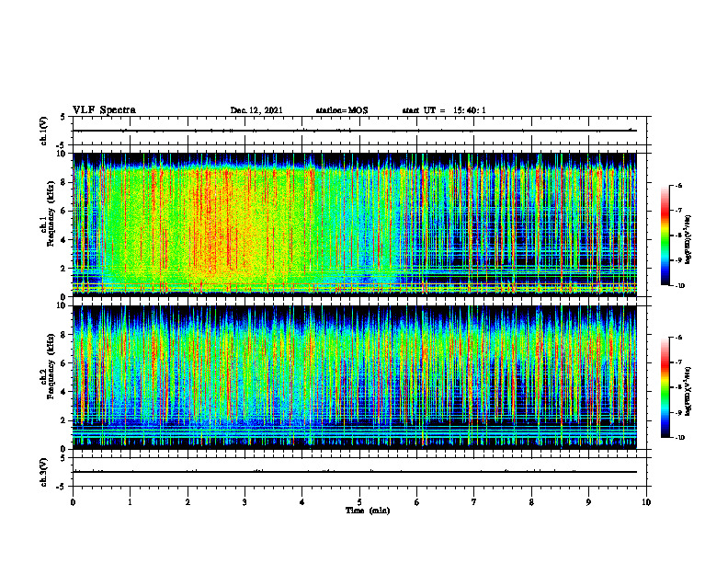Click the "ch.3(V)" voltage axis label
The image size is (728, 563).
pos(43,472)
